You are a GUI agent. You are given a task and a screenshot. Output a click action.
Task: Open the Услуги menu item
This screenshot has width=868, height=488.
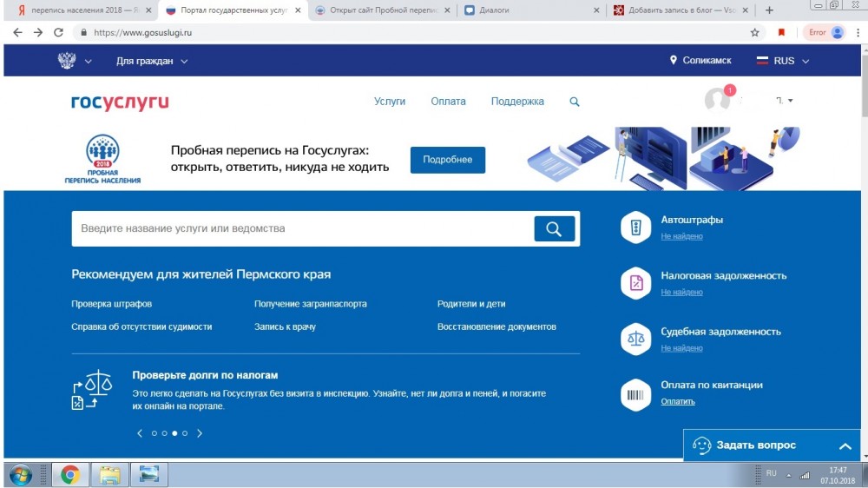pos(390,102)
